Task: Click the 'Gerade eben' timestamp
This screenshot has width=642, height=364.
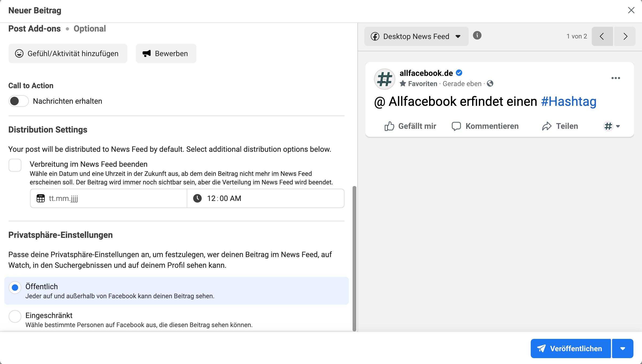Action: pos(462,84)
